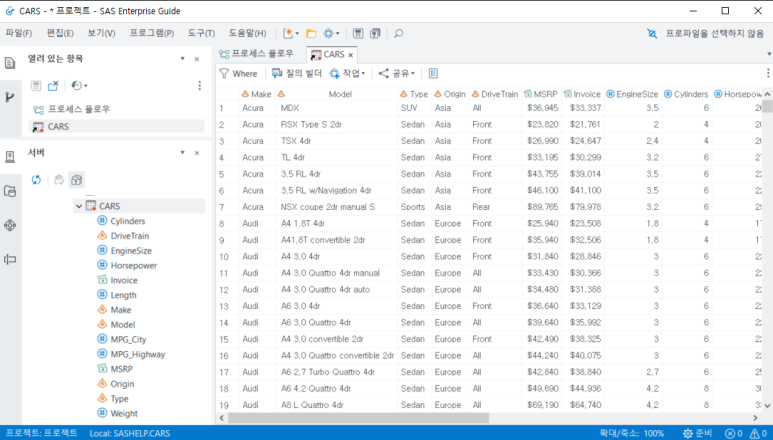The height and width of the screenshot is (440, 773).
Task: Open the Libraries folder sidebar icon
Action: click(10, 191)
